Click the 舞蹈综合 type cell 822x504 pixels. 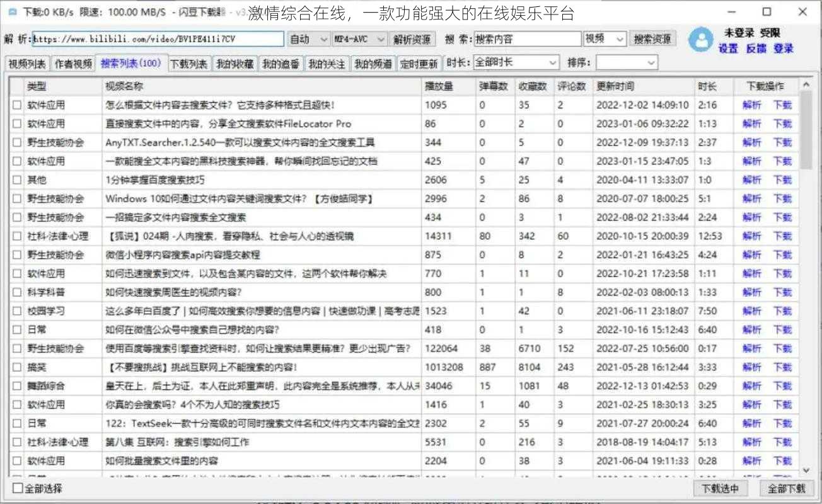click(46, 386)
